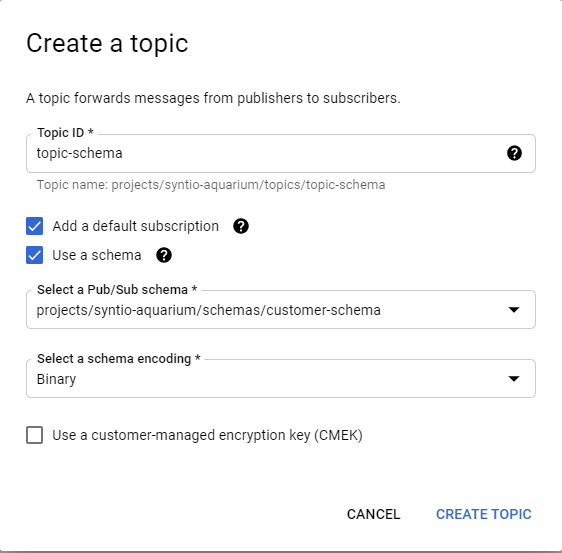
Task: Expand Pub/Sub schema dropdown arrow
Action: click(514, 310)
